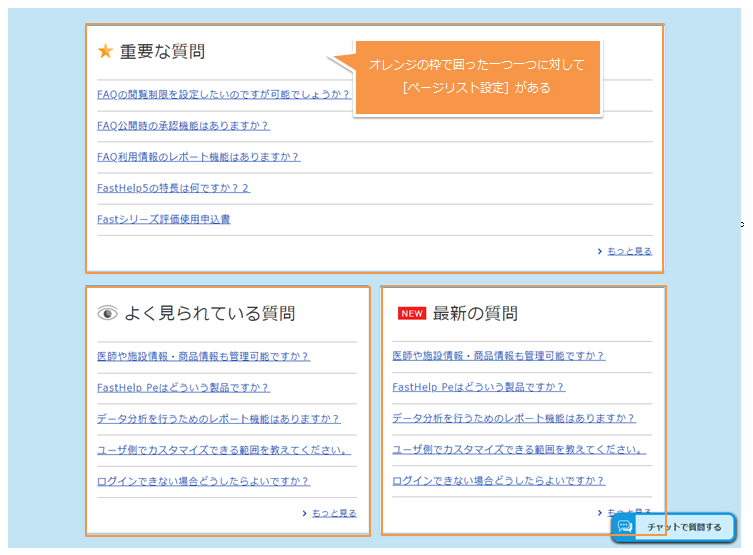Open FastHelp Pe link under 最新の質問
This screenshot has height=555, width=753.
(x=478, y=387)
